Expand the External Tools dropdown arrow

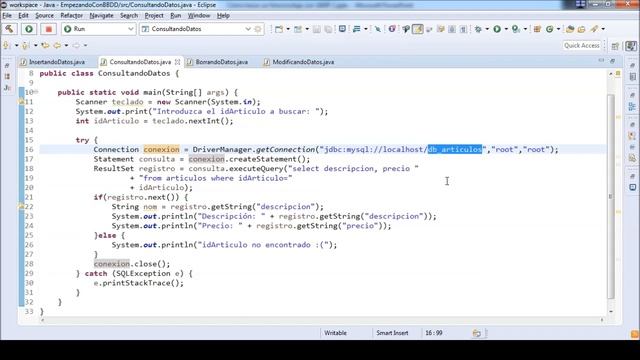[525, 29]
